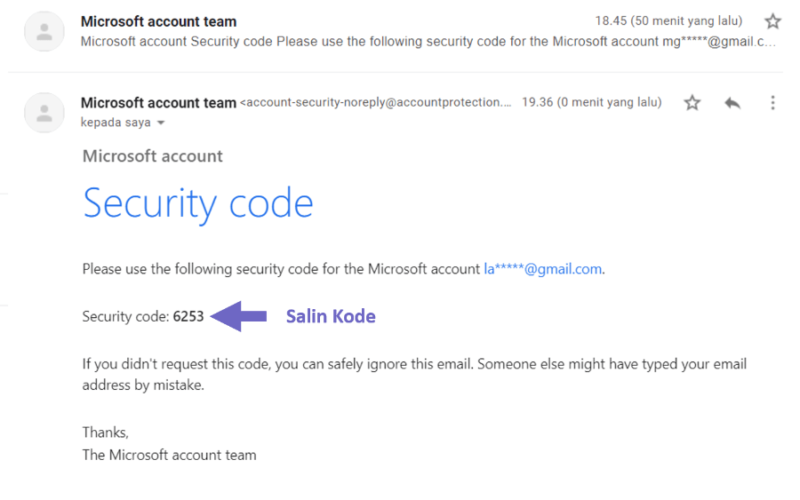Click the sender avatar of the collapsed email
Screen dimensions: 800x500
tap(44, 31)
